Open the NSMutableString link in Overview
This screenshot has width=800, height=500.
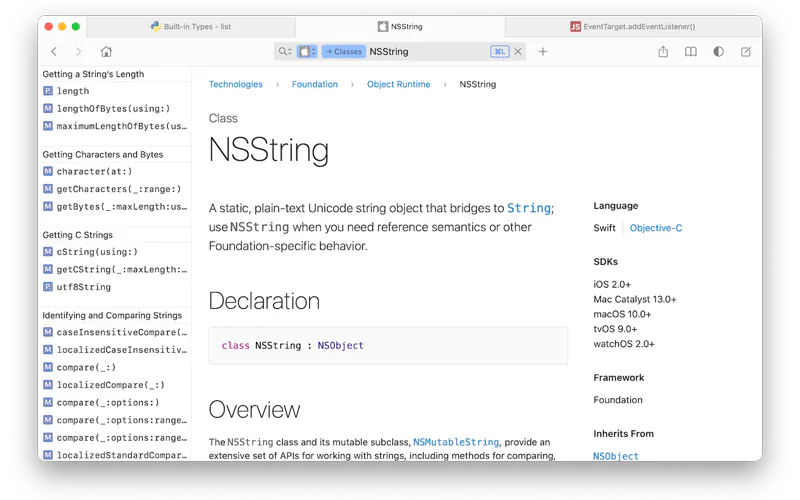456,442
